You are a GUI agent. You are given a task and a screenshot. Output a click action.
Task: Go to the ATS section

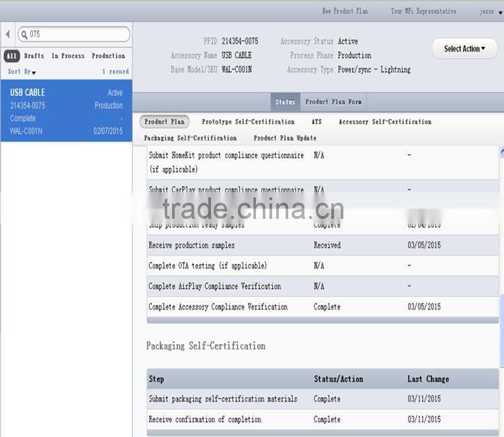coord(316,122)
